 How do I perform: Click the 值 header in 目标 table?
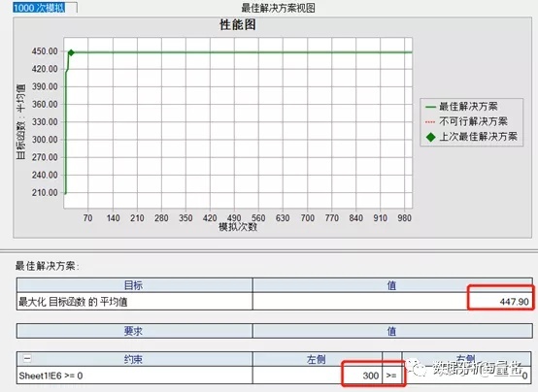point(392,285)
